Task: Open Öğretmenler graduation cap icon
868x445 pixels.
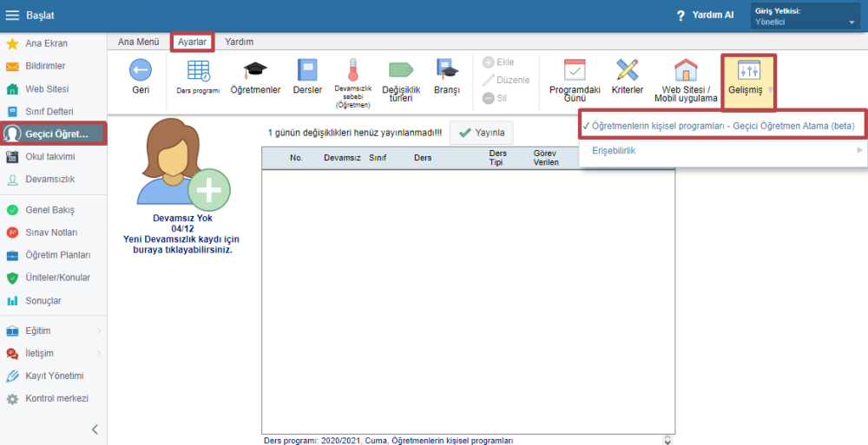Action: 255,69
